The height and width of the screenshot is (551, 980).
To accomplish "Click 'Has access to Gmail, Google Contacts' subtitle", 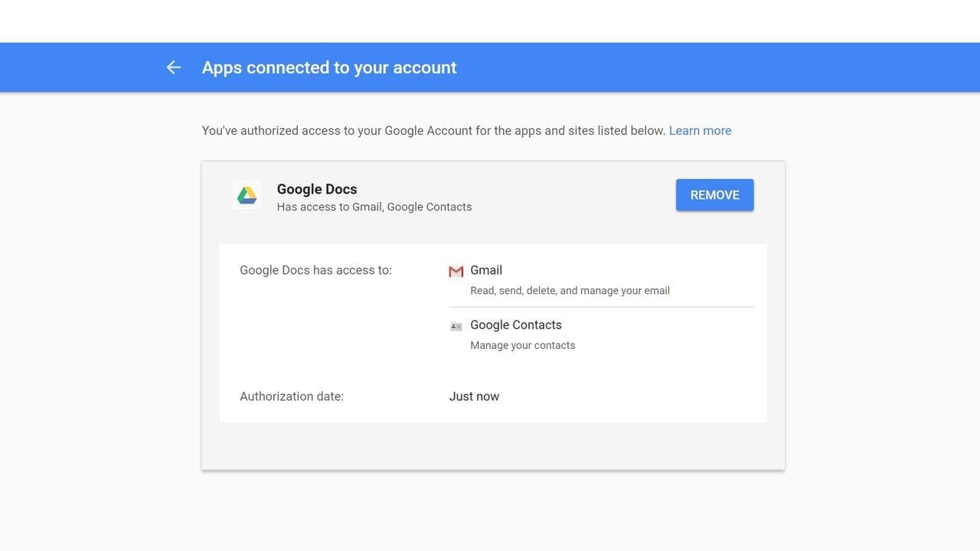I will tap(374, 207).
